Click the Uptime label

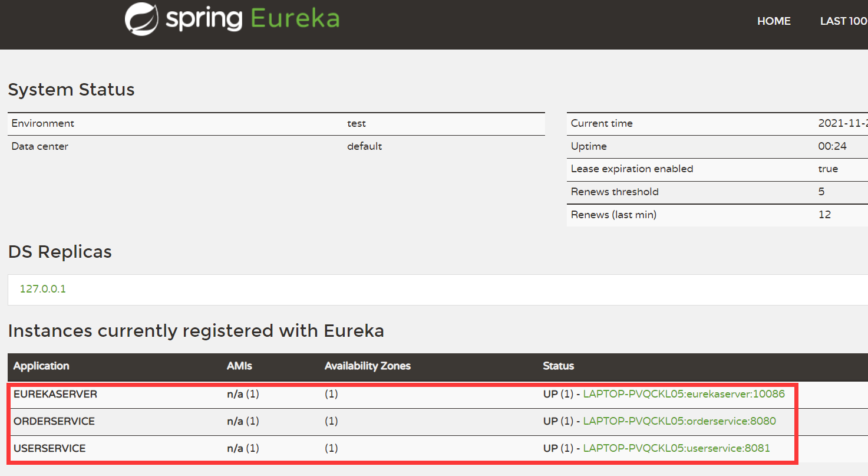click(589, 146)
